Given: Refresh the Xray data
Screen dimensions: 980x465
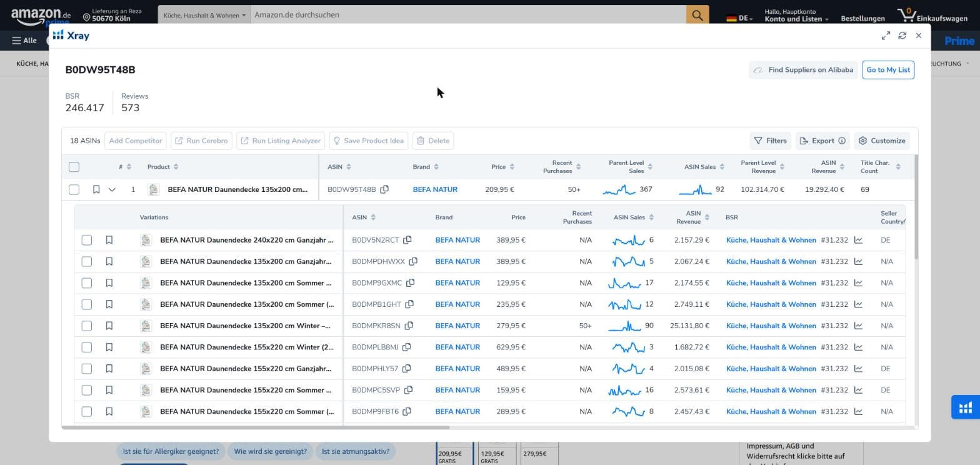Looking at the screenshot, I should click(x=902, y=36).
